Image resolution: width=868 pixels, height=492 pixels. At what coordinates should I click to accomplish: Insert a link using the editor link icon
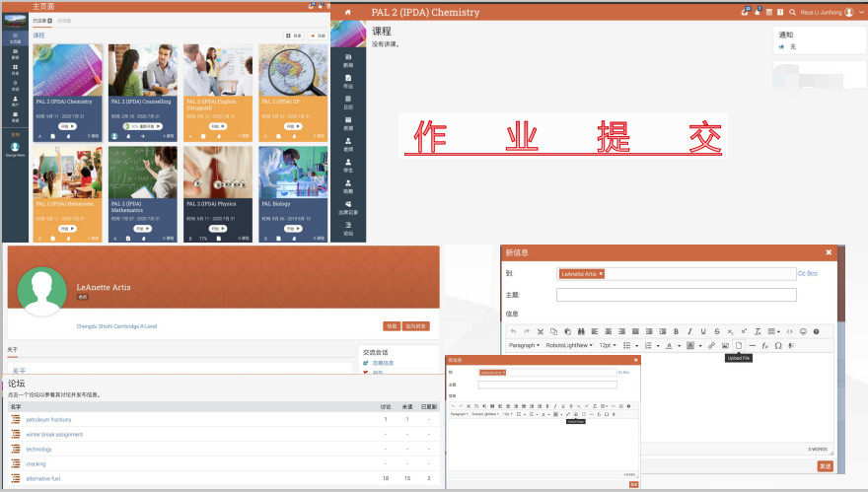pos(711,345)
